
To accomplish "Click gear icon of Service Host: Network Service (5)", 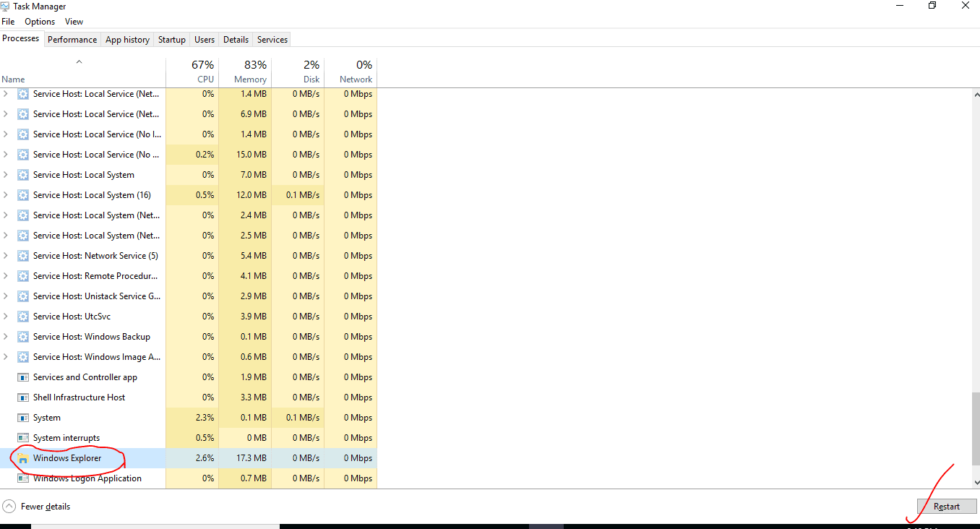I will pos(22,256).
